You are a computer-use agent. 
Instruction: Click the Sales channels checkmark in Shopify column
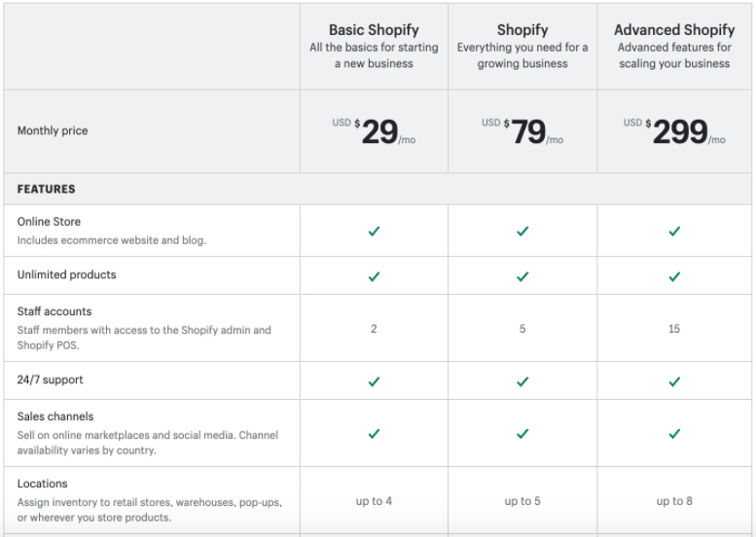point(522,434)
